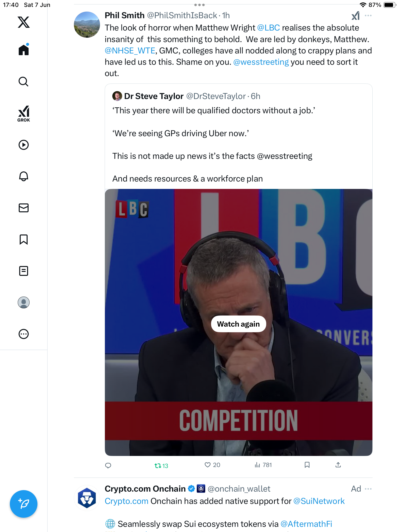Open Bookmarks in sidebar
This screenshot has width=399, height=532.
click(x=24, y=239)
